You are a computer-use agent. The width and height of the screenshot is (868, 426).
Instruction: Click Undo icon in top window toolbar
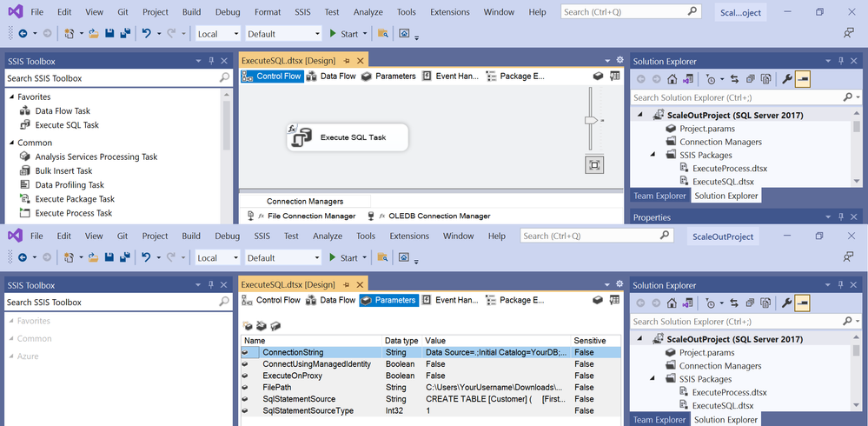click(x=146, y=34)
